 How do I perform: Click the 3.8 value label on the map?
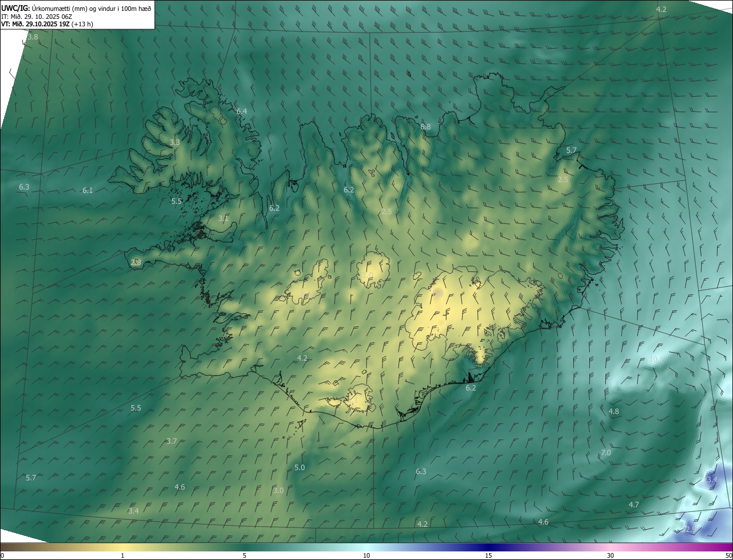33,37
